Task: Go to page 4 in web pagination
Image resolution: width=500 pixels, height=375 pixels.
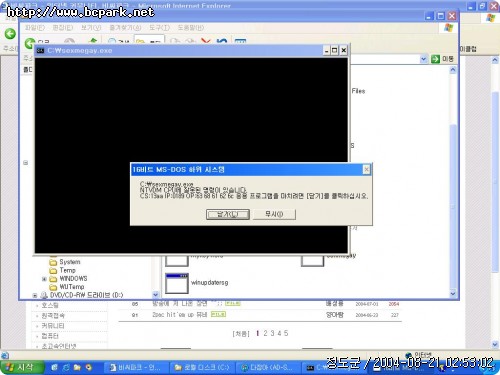Action: coord(279,333)
